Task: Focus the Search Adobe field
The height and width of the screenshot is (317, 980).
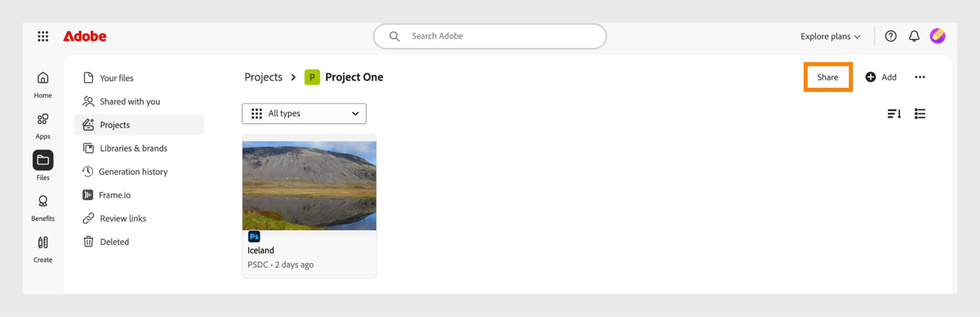Action: tap(490, 36)
